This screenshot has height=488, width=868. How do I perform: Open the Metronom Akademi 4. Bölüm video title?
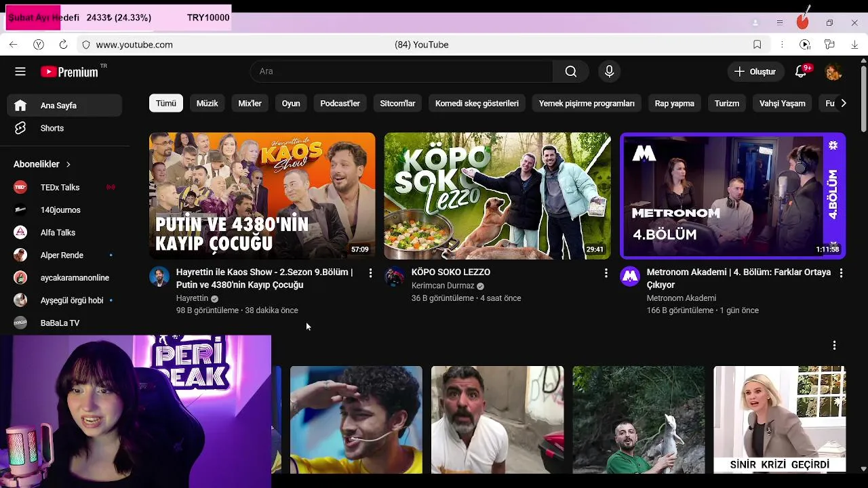click(x=738, y=279)
